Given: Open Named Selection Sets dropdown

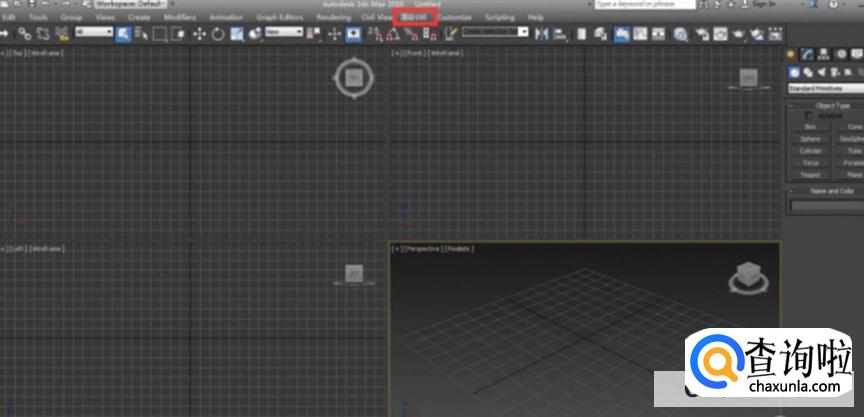Looking at the screenshot, I should (495, 32).
